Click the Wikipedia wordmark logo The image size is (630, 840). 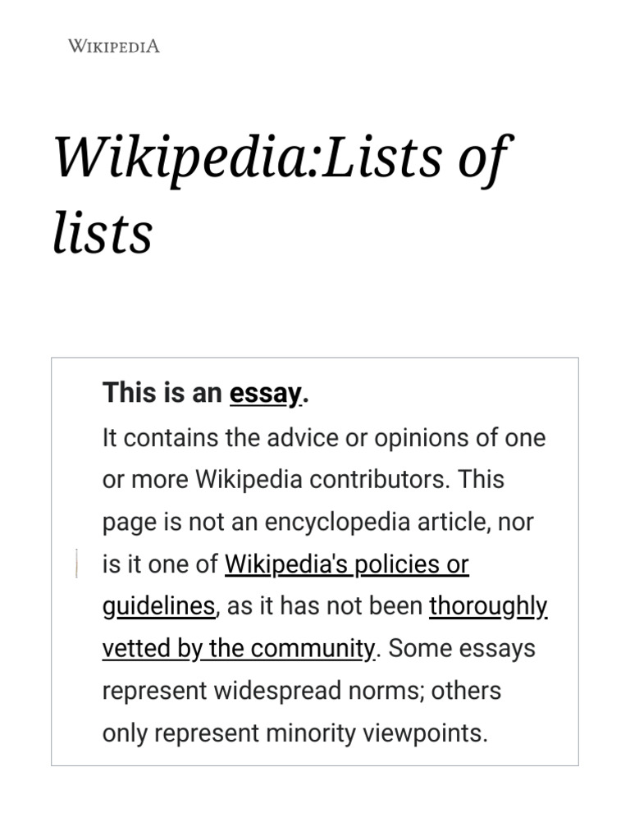pos(113,46)
